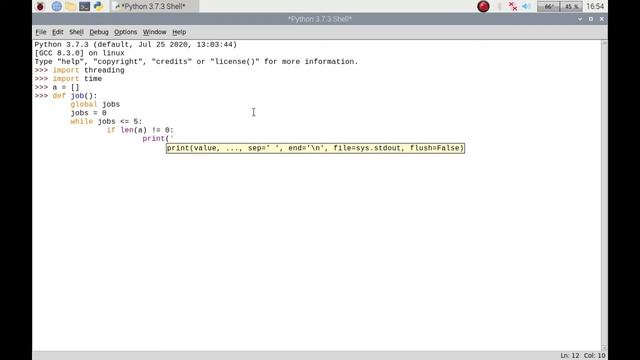Click the 'Ln: 12' status bar entry

[570, 356]
